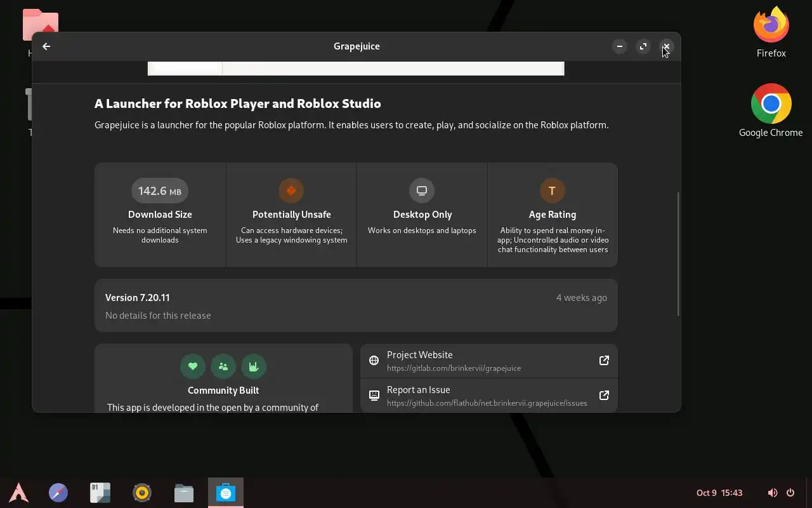Screen dimensions: 812x508
Task: Open the Firefox desktop shortcut
Action: [x=771, y=32]
